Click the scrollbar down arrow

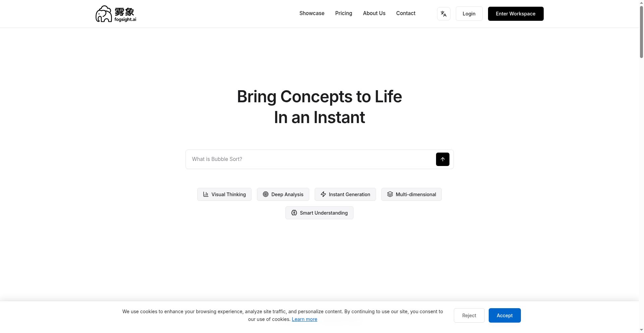click(641, 330)
